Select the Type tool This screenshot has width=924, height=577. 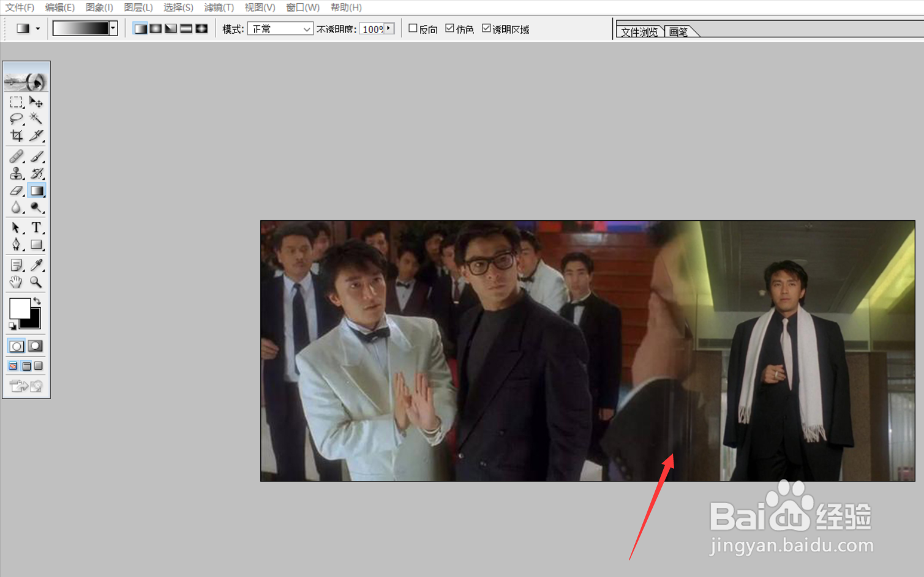[x=36, y=228]
